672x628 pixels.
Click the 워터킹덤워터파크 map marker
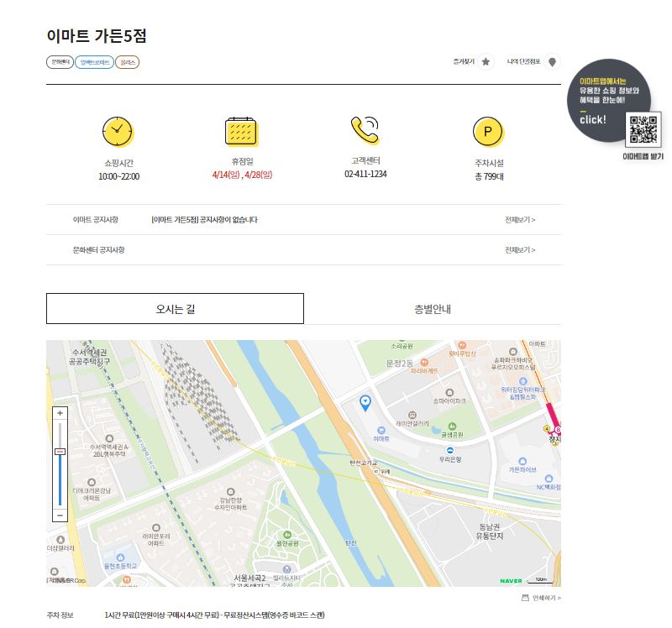tap(522, 381)
